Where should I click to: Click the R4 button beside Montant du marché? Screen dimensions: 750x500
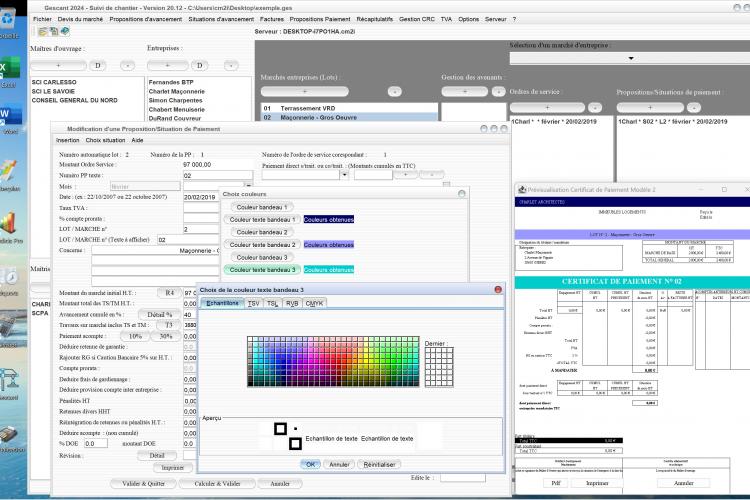(x=169, y=293)
